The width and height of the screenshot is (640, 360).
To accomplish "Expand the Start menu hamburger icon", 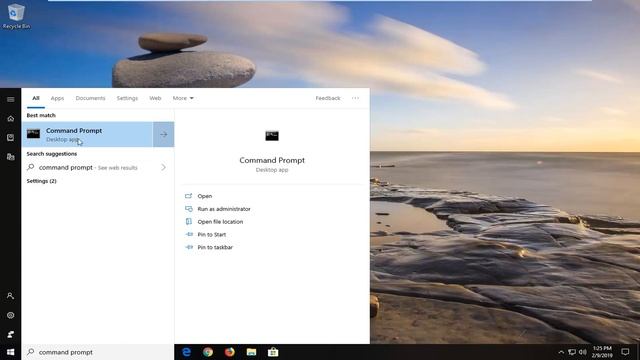I will coord(11,99).
